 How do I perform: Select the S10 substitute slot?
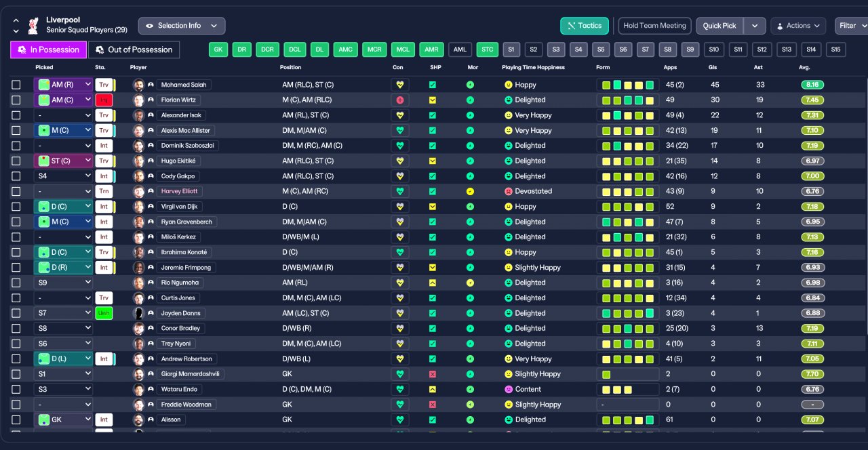(x=713, y=49)
